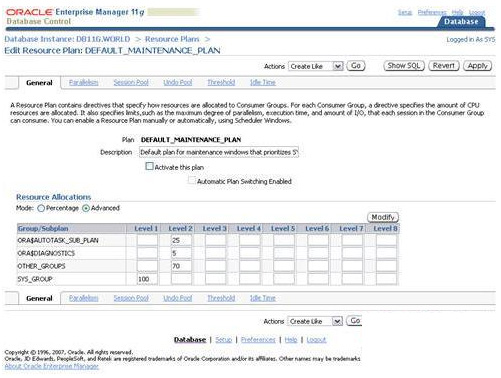Click the Modify button

pos(383,217)
